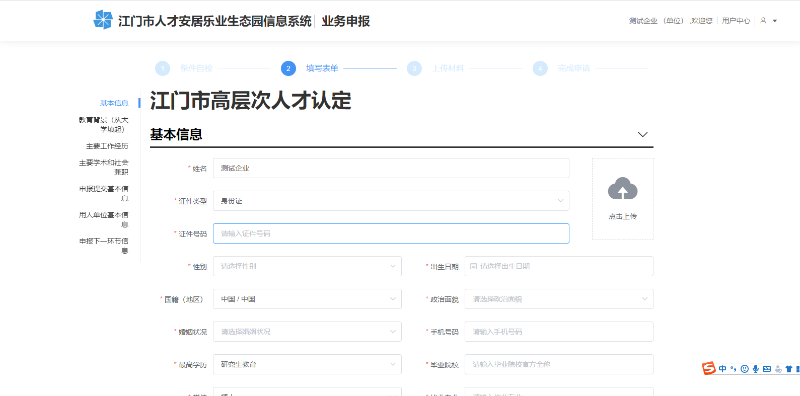
Task: Go to 用人单位基本信息 in side navigation
Action: (x=104, y=220)
